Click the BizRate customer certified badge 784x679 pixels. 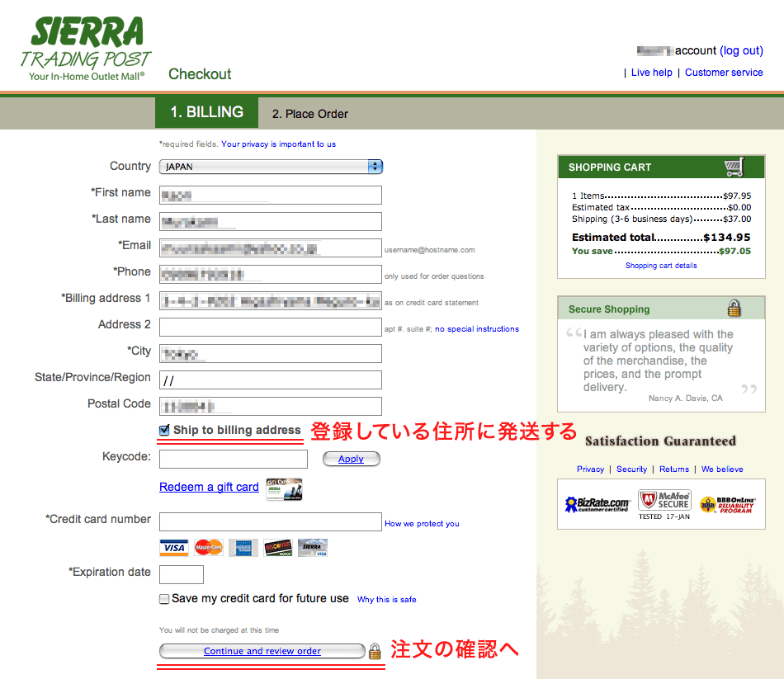tap(597, 504)
